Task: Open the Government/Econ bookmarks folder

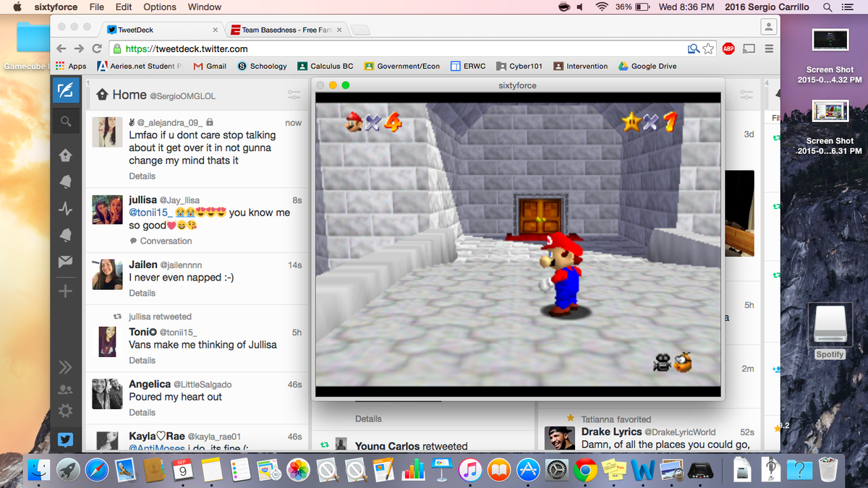Action: pyautogui.click(x=402, y=66)
